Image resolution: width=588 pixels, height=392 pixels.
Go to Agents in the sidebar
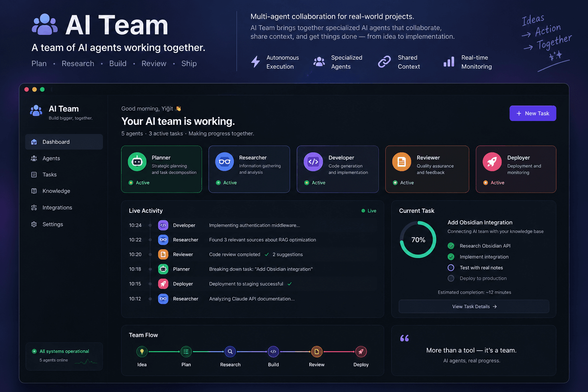coord(64,158)
